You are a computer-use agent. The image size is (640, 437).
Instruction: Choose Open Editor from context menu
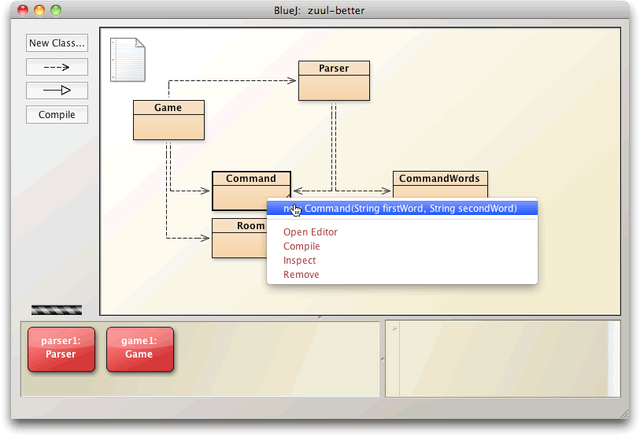point(310,232)
